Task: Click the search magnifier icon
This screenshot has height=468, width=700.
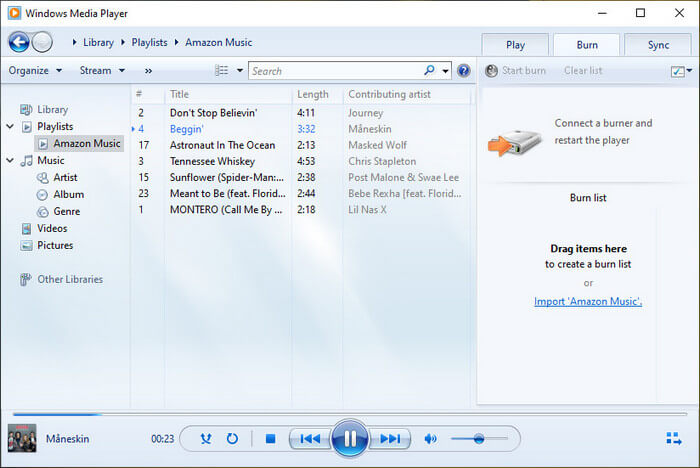Action: click(x=429, y=71)
